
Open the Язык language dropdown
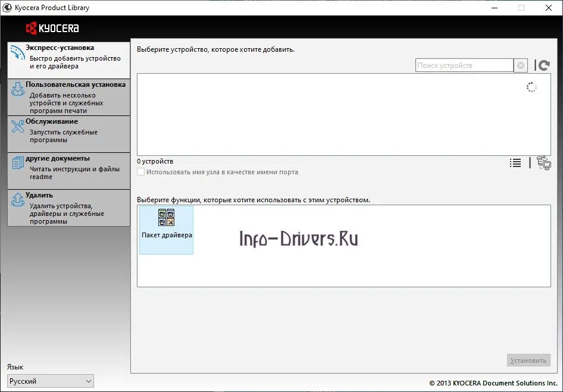51,381
